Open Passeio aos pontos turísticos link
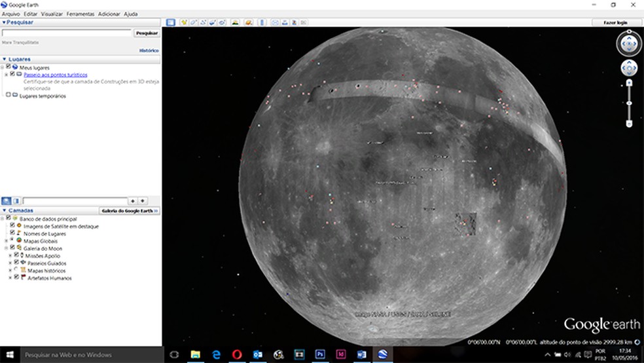This screenshot has width=644, height=363. tap(56, 75)
